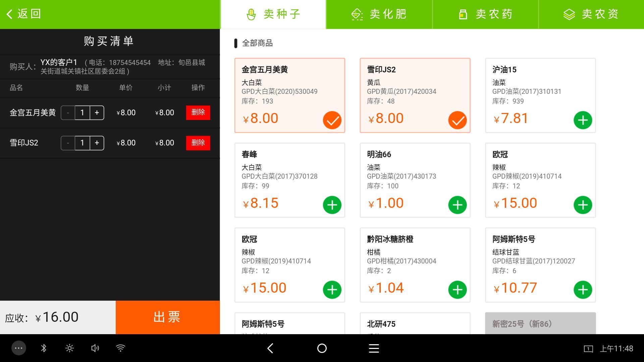Screen dimensions: 644x362
Task: Uncheck the 雪印JS2 product checkmark
Action: [458, 120]
